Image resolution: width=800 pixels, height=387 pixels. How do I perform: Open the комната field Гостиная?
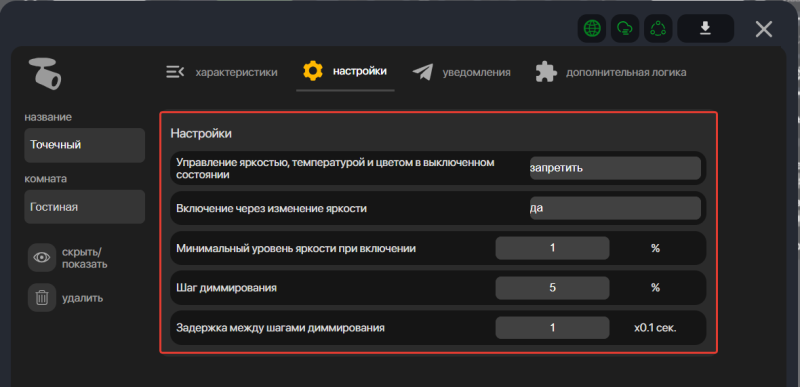(85, 207)
